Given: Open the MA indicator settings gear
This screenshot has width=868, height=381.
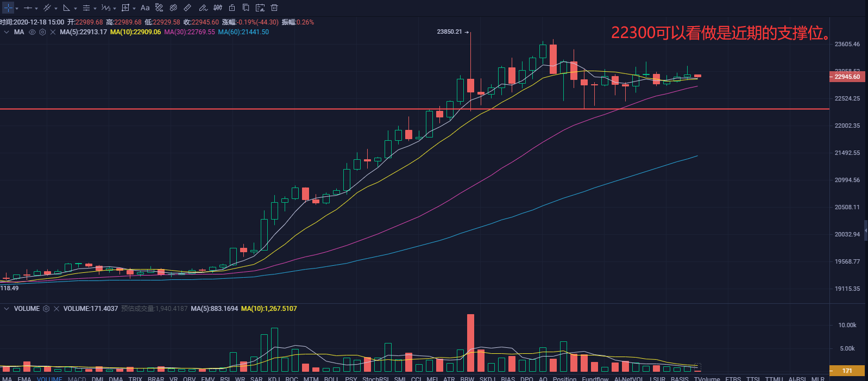Looking at the screenshot, I should (x=42, y=32).
